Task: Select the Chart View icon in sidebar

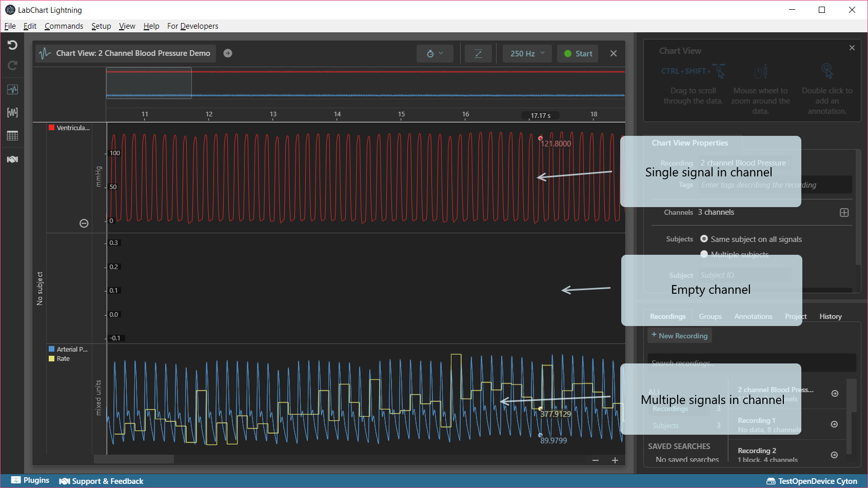Action: tap(12, 89)
